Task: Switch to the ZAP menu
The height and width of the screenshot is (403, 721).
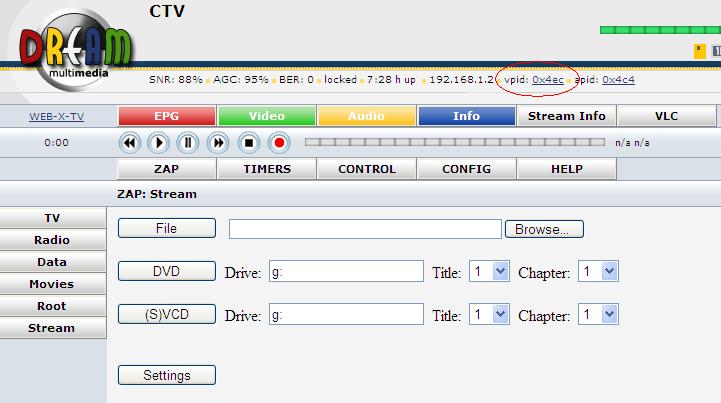Action: (166, 169)
